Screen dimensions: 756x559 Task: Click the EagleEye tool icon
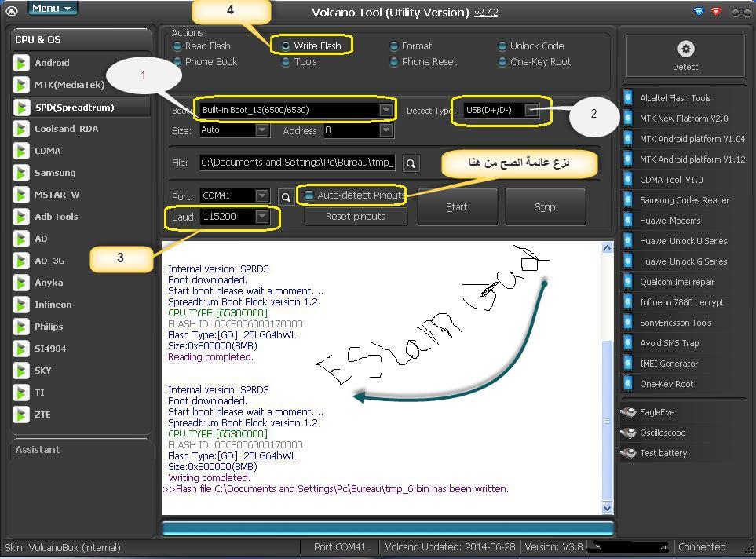pyautogui.click(x=629, y=412)
